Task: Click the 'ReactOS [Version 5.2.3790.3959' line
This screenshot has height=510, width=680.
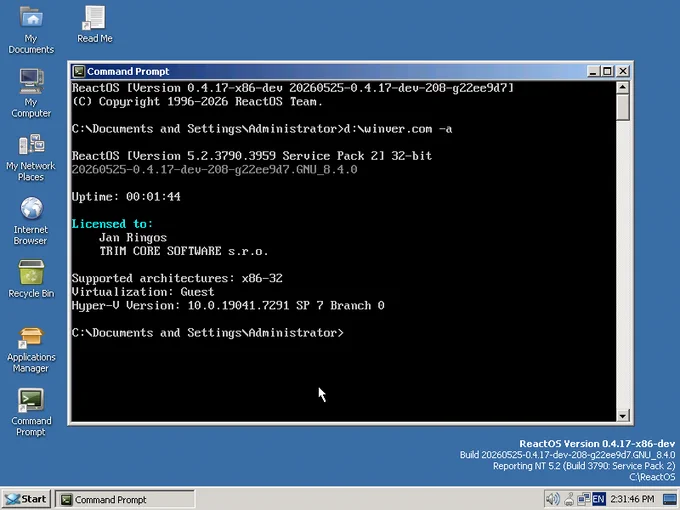Action: [x=252, y=156]
